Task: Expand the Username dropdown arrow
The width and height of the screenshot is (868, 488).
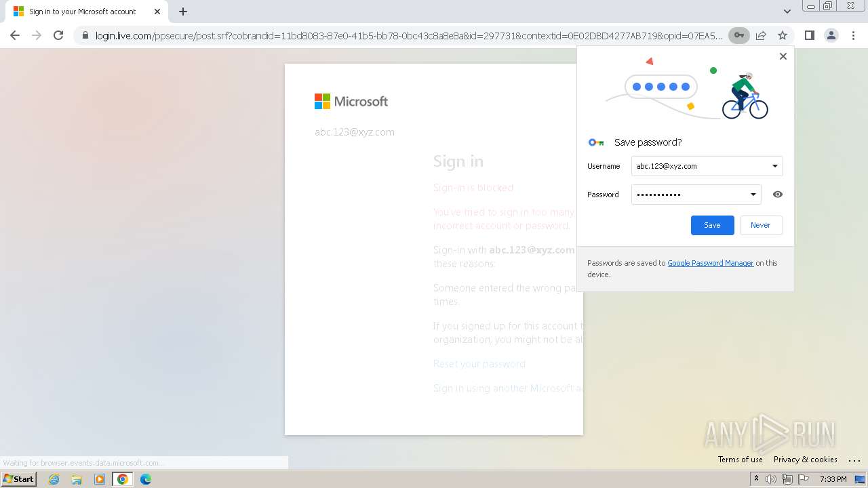Action: click(775, 166)
